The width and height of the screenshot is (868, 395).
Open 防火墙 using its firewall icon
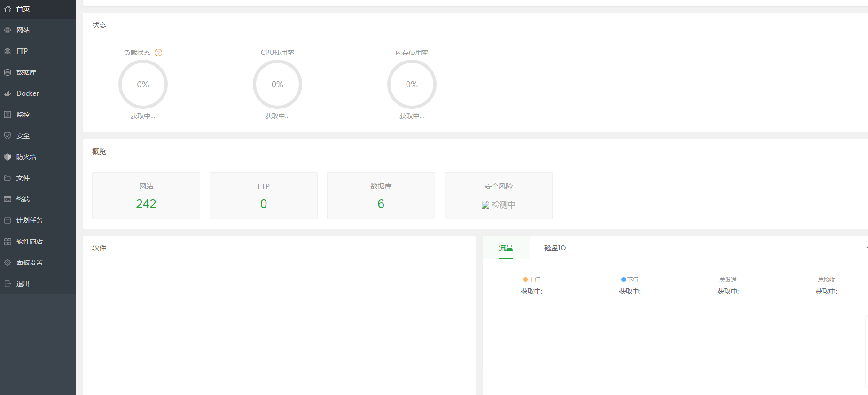8,157
